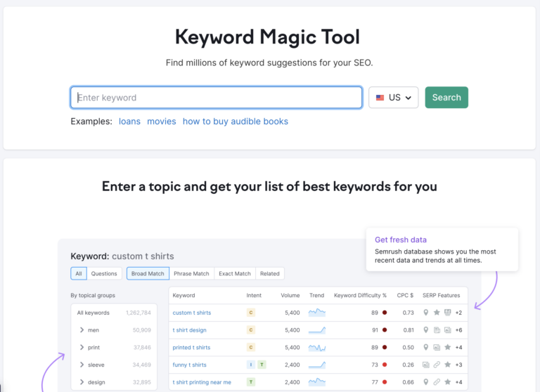Click third SERP feature icon for custom t shirts
This screenshot has height=392, width=540.
pos(447,313)
